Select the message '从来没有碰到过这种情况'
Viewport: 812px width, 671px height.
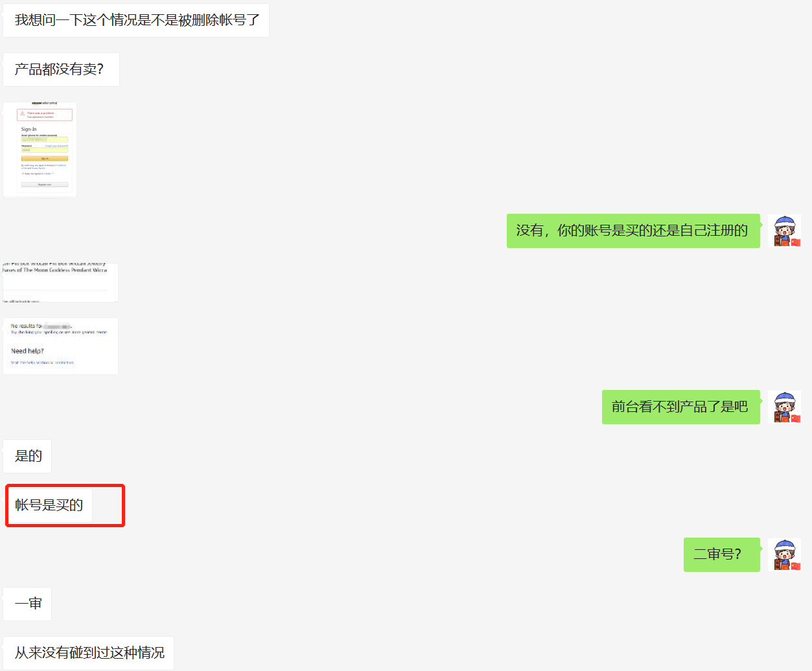[x=89, y=653]
